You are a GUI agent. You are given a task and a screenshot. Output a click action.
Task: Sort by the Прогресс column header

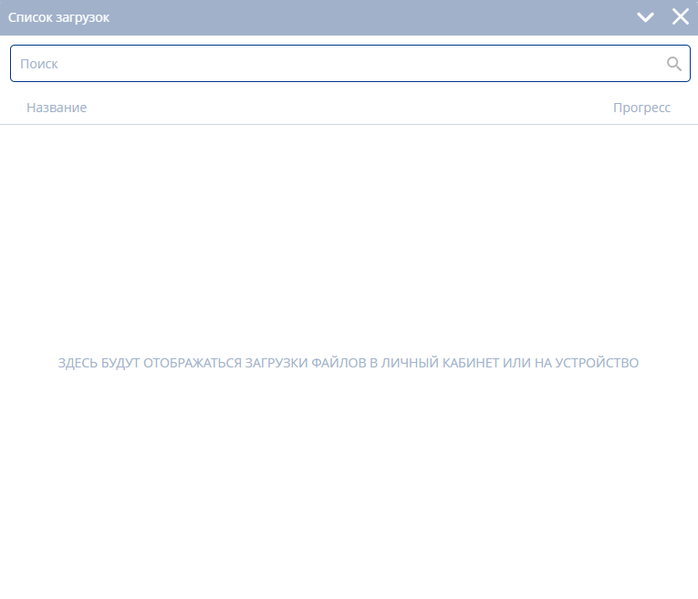641,107
